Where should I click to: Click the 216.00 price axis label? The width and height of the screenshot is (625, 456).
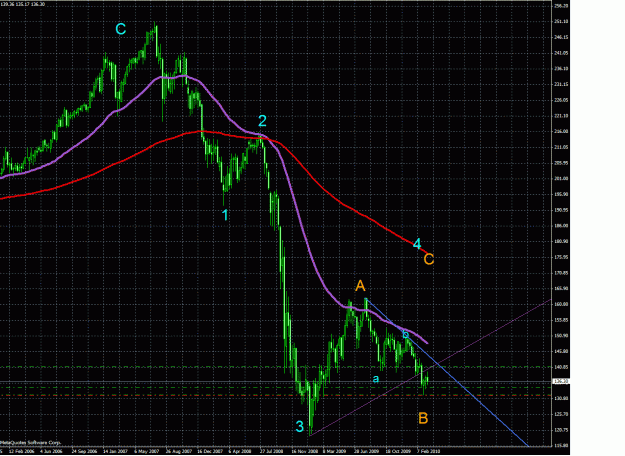tap(561, 132)
